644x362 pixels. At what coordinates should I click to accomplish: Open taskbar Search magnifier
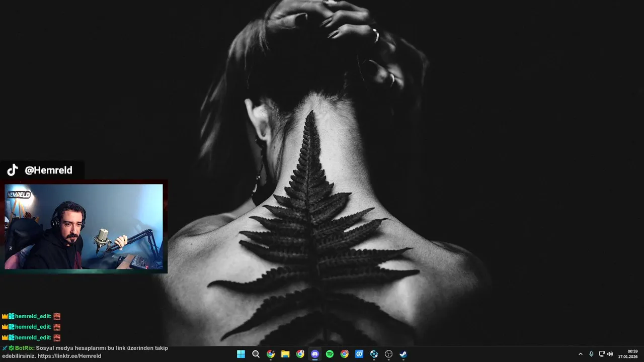tap(256, 354)
